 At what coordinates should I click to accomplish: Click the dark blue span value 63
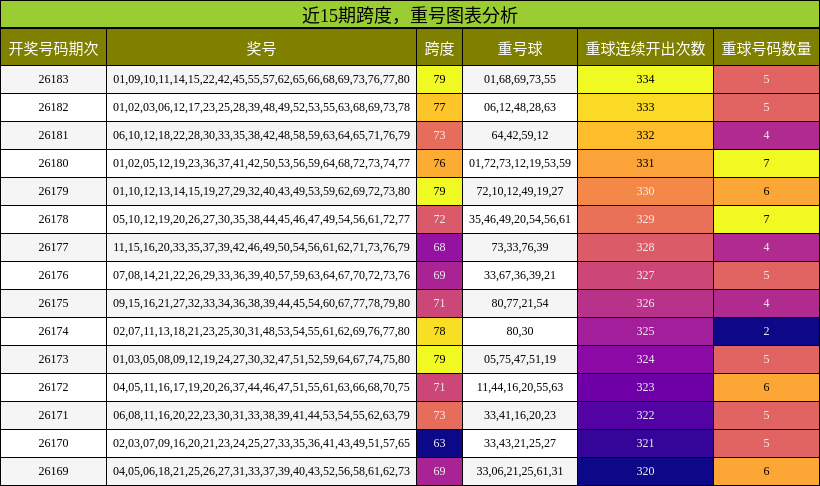tap(439, 443)
